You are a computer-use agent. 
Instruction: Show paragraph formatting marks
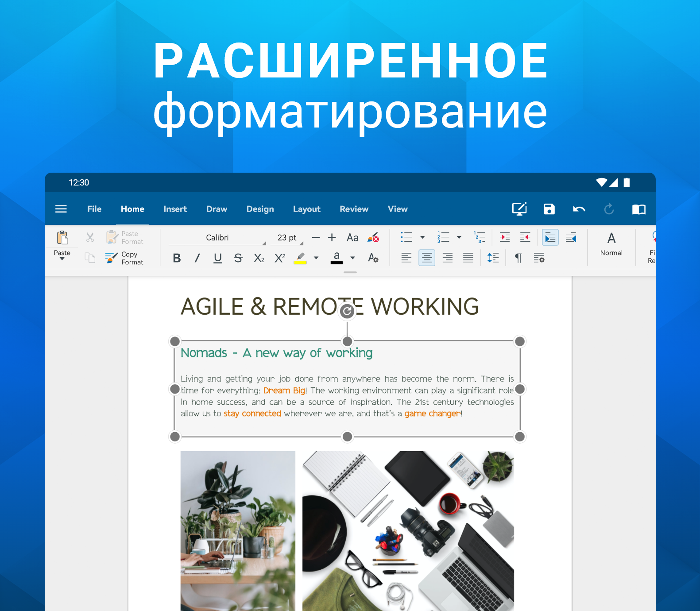point(518,258)
